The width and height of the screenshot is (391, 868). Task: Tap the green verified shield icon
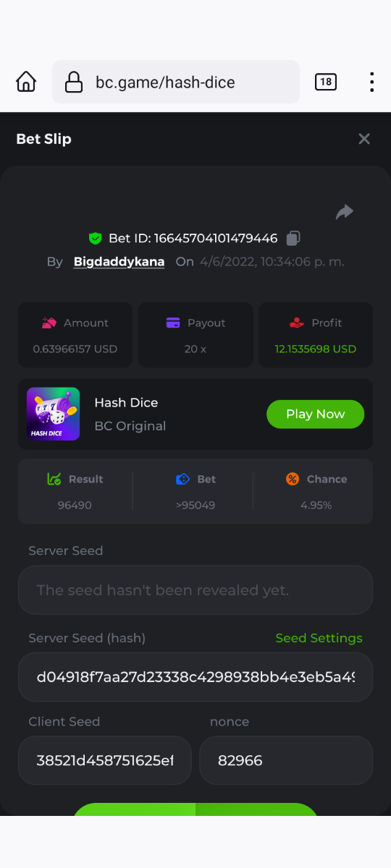pyautogui.click(x=95, y=238)
